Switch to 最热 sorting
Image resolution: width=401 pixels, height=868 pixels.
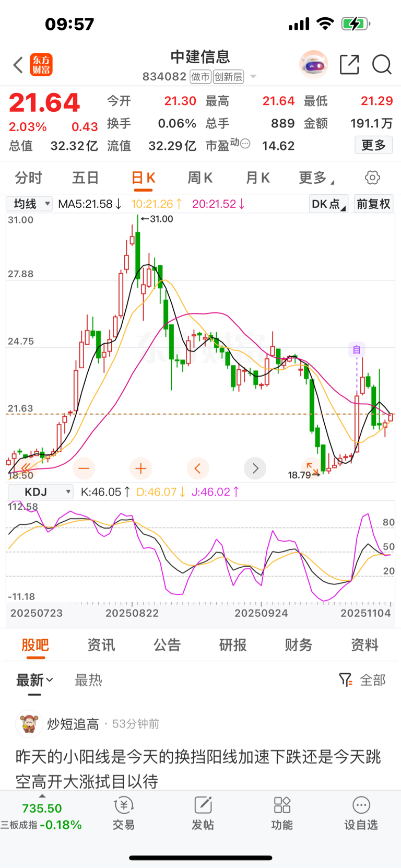click(x=89, y=680)
